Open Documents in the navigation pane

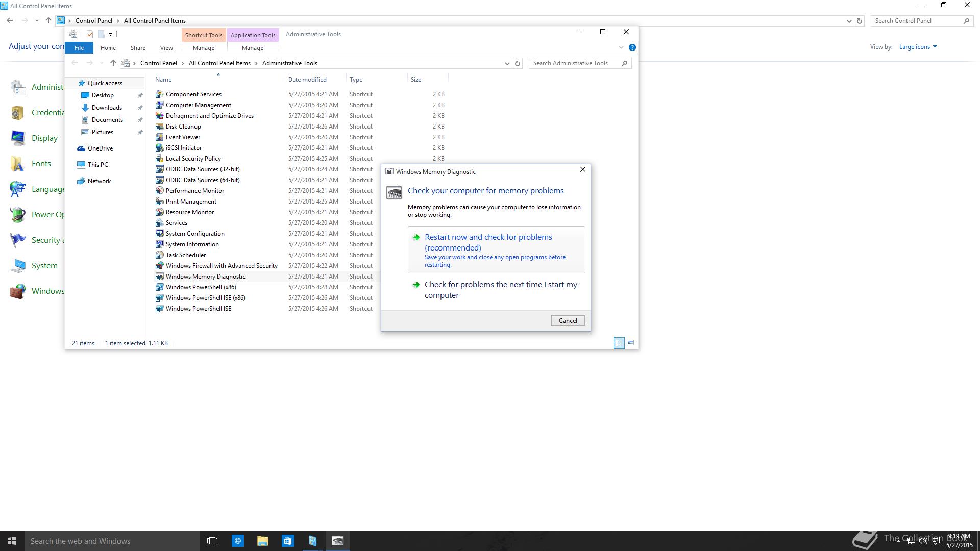[x=107, y=120]
